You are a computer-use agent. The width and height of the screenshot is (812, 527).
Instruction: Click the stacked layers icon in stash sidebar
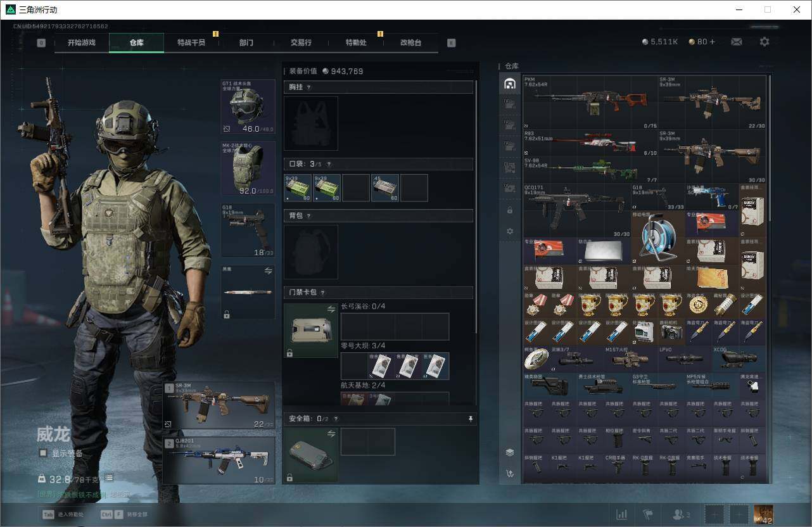click(x=510, y=452)
